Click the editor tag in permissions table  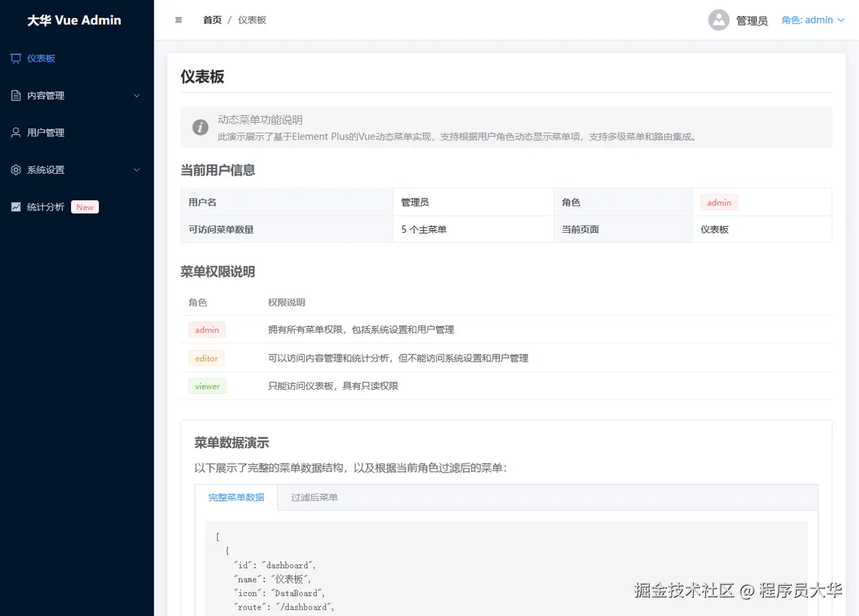[x=206, y=358]
